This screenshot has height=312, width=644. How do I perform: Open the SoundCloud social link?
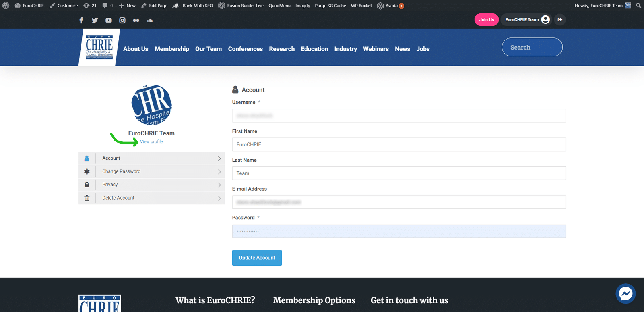[150, 20]
